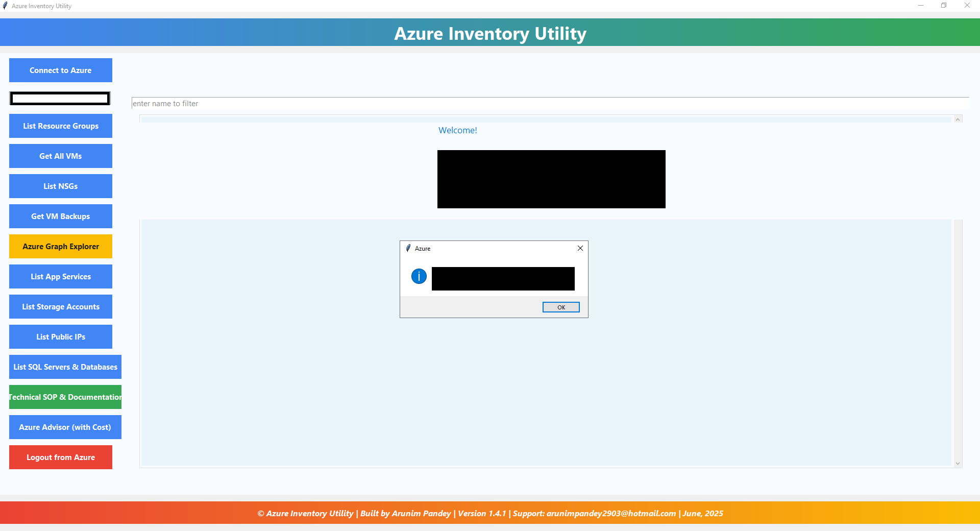Click List Public IPs button
The width and height of the screenshot is (980, 531).
[x=60, y=336]
